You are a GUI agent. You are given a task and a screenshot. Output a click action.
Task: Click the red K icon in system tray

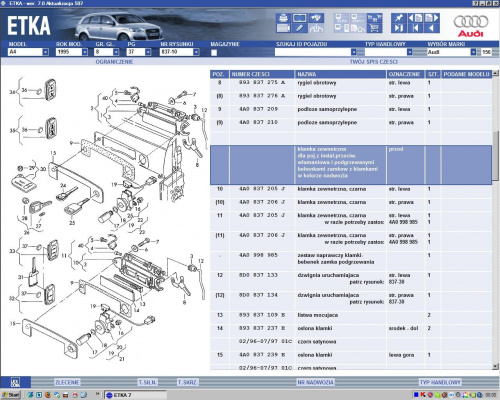[423, 395]
